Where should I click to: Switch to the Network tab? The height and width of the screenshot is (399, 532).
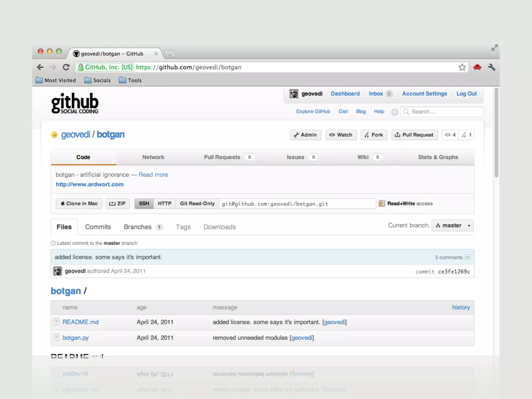[153, 157]
